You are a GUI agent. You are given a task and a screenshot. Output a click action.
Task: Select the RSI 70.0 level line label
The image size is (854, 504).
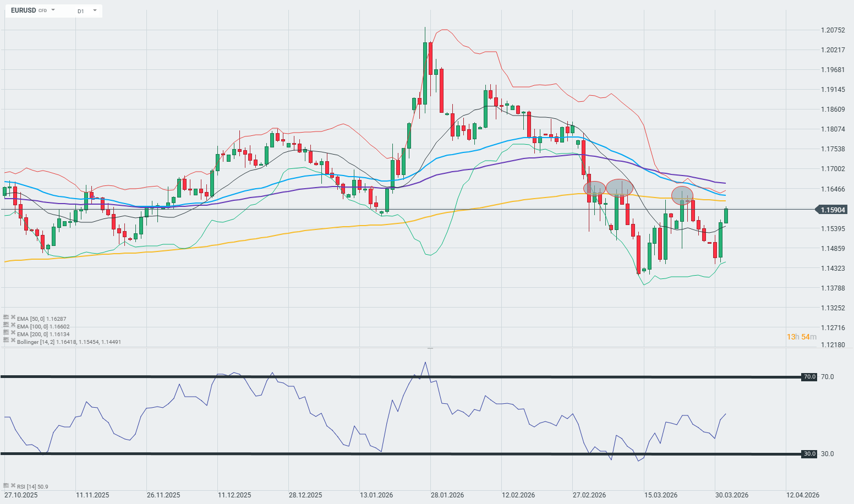click(x=809, y=377)
